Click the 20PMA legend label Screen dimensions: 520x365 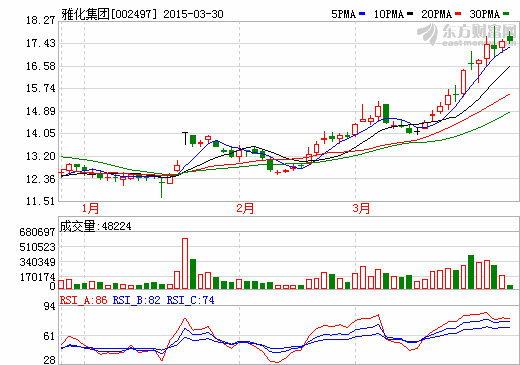pyautogui.click(x=436, y=14)
